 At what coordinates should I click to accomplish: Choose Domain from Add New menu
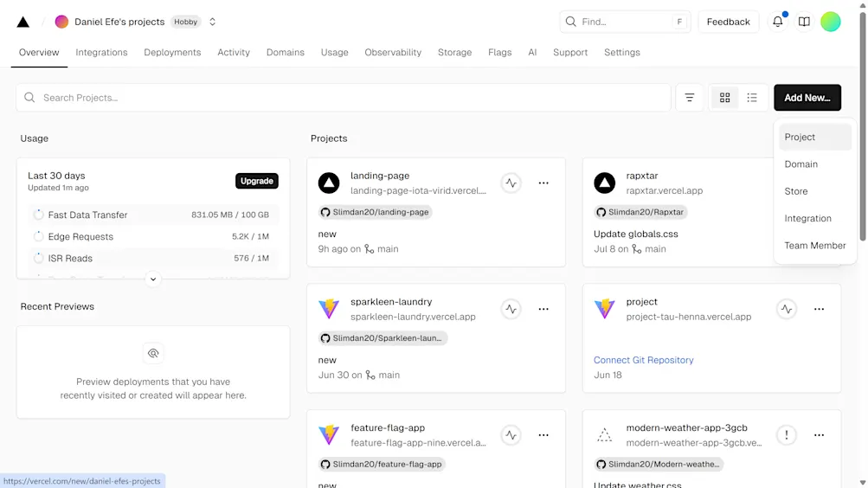coord(815,164)
